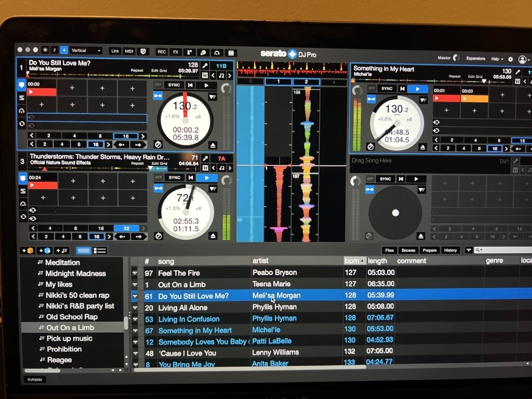Play the track on deck 1

pos(206,86)
